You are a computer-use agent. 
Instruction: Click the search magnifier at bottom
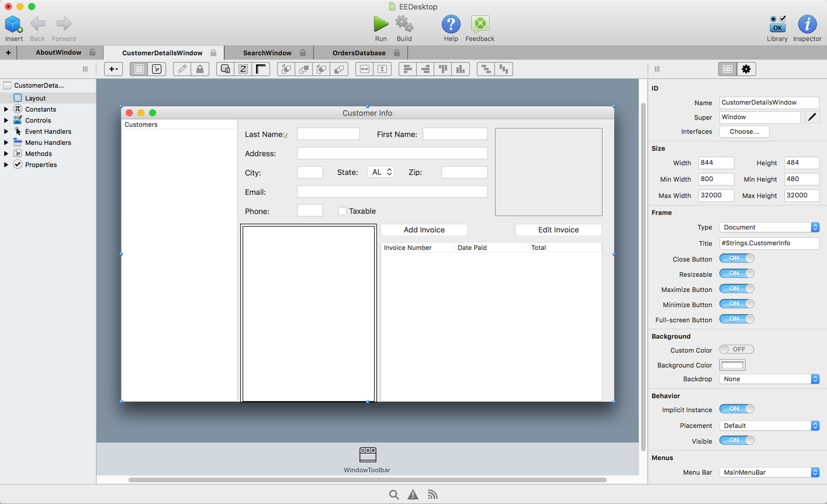click(x=394, y=495)
